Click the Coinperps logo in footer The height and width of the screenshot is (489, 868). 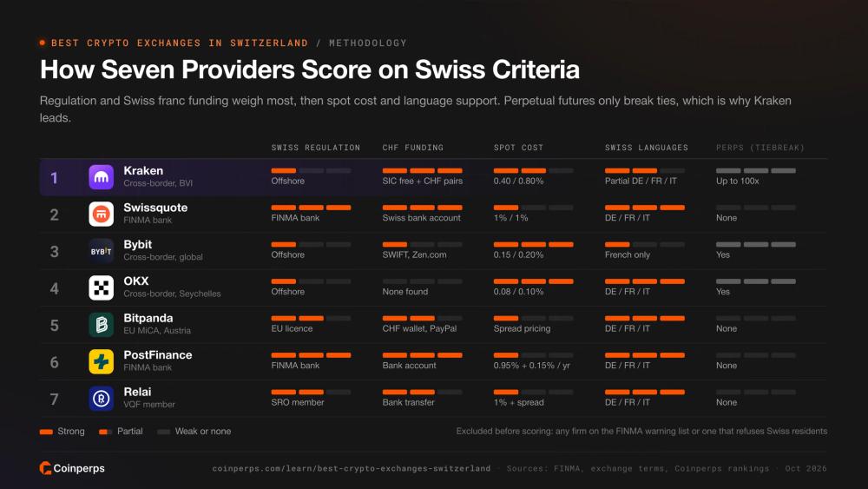[x=72, y=468]
